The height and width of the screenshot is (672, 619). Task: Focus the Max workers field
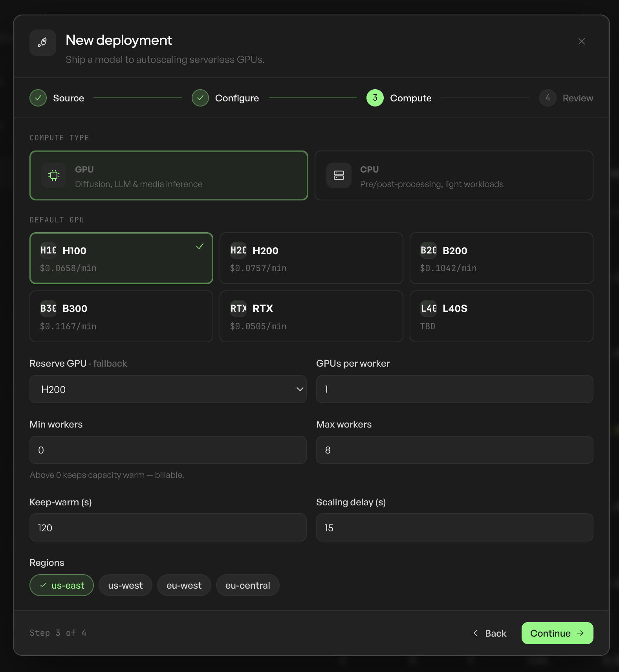coord(455,450)
